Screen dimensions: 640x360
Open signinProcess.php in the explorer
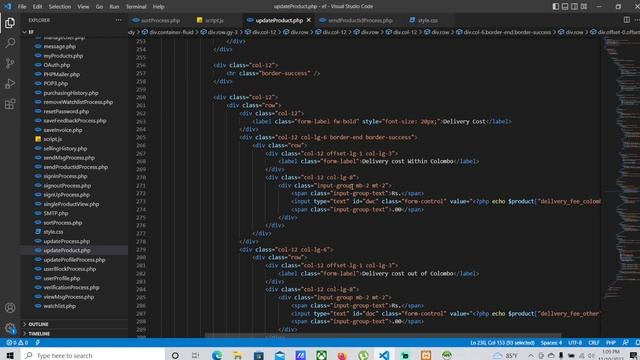pos(65,176)
